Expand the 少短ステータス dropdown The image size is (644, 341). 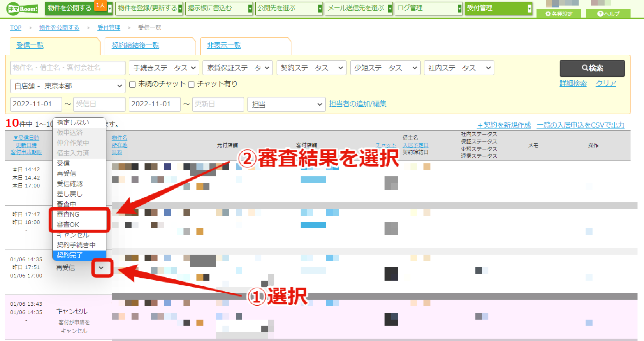pyautogui.click(x=385, y=68)
